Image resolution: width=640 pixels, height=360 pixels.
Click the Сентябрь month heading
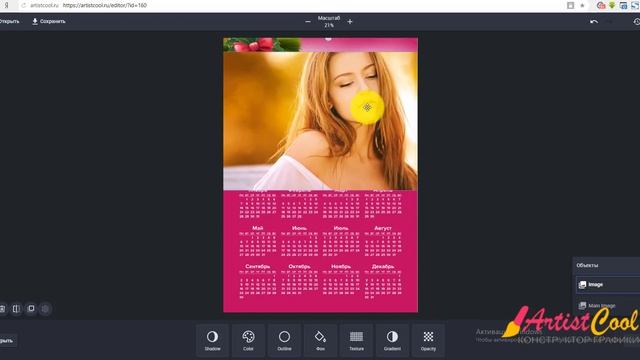(x=258, y=267)
